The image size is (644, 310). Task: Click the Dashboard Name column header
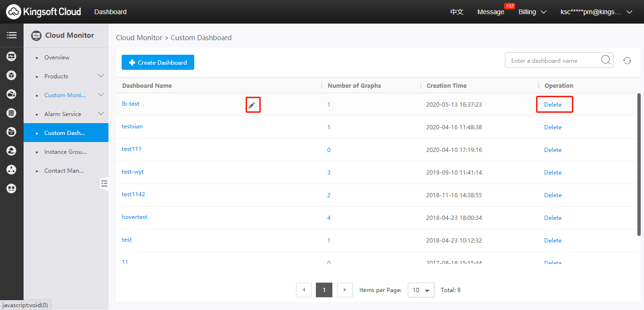[x=147, y=86]
